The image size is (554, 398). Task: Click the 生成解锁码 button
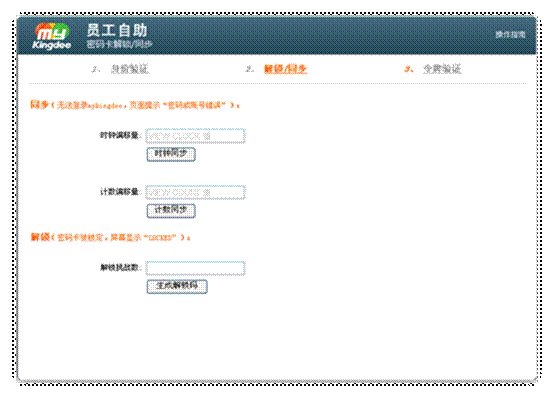click(x=177, y=286)
